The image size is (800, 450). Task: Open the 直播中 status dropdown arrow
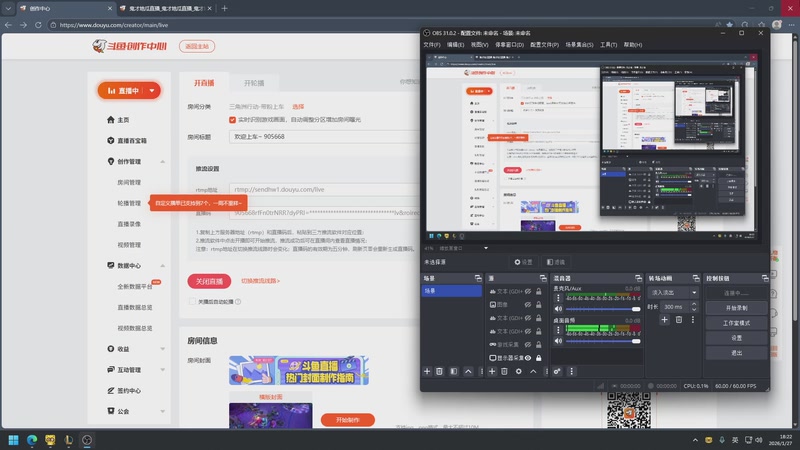[152, 91]
